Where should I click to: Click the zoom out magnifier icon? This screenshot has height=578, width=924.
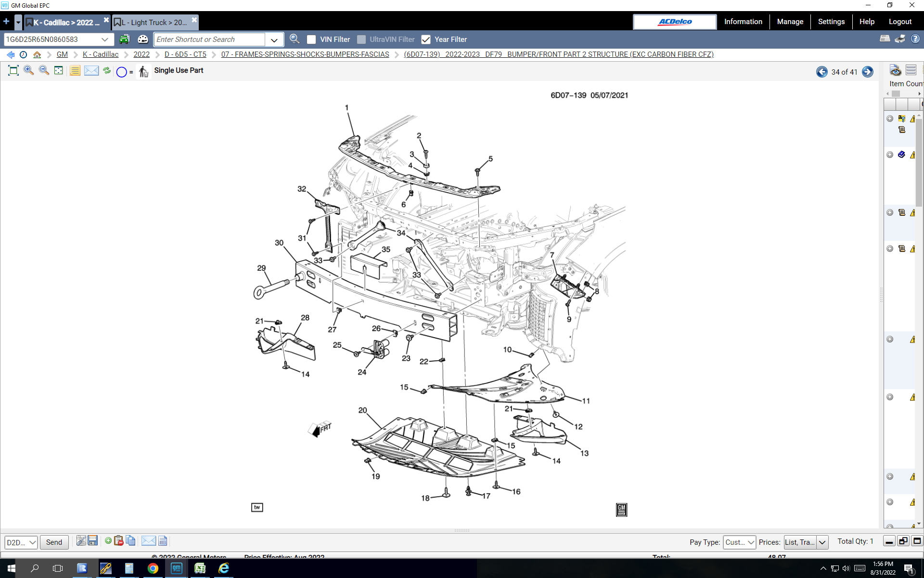pyautogui.click(x=44, y=70)
